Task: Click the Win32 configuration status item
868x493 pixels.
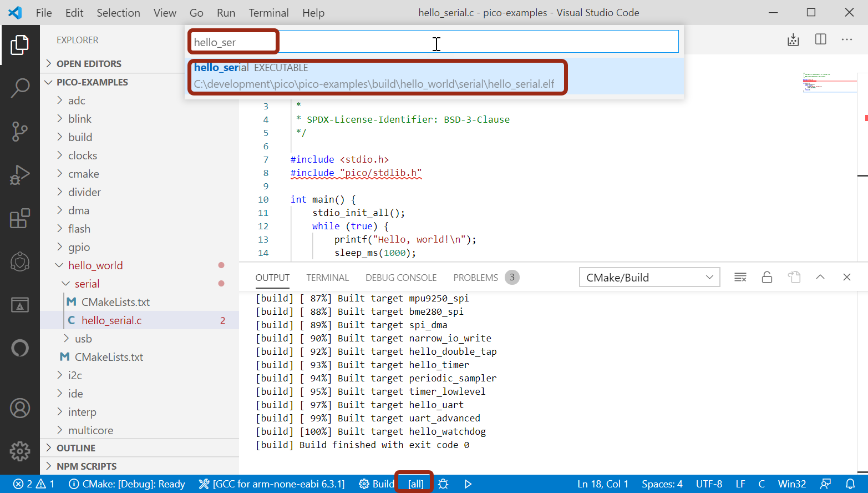Action: (x=792, y=484)
